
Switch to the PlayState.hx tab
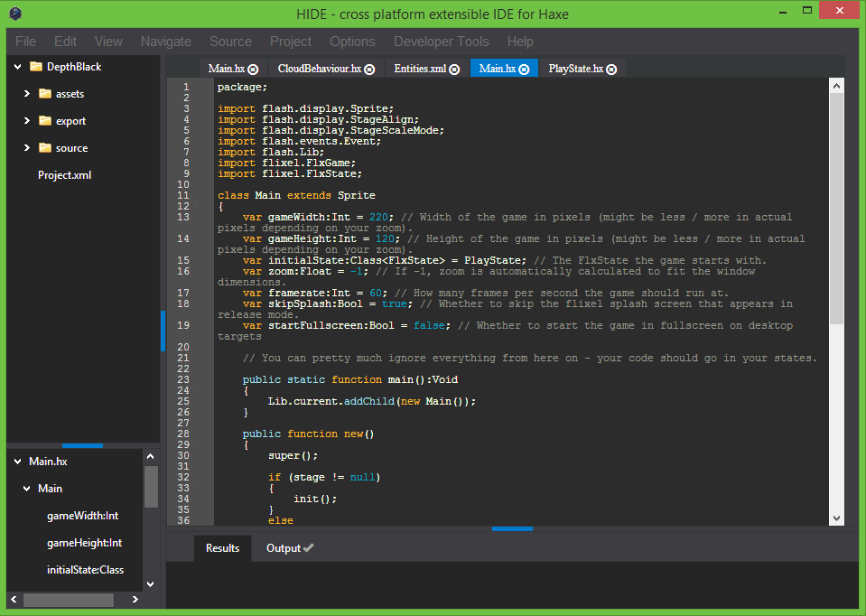tap(575, 69)
